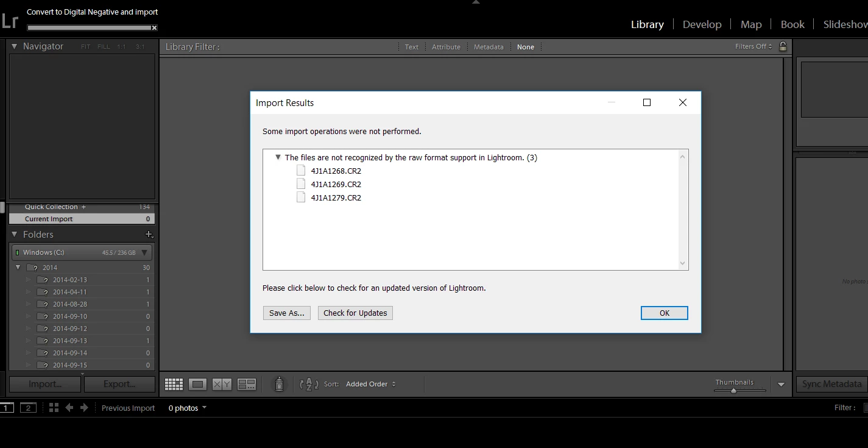Click the 4J1A1279.CR2 file icon

coord(301,197)
